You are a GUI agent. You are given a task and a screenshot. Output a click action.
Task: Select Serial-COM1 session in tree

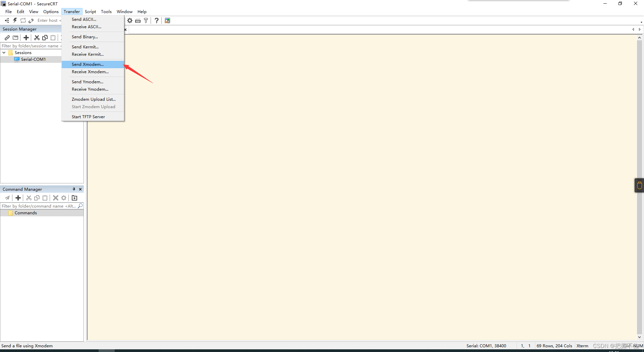tap(33, 59)
